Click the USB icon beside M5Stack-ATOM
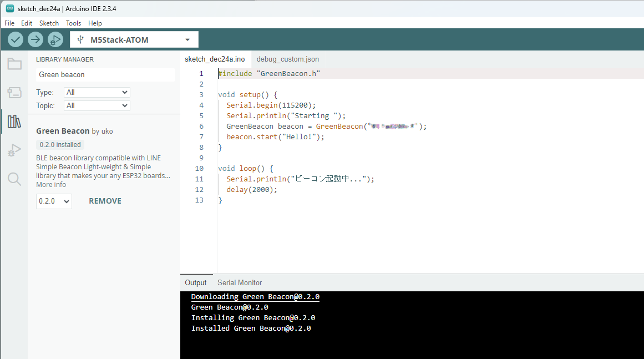 [x=80, y=39]
